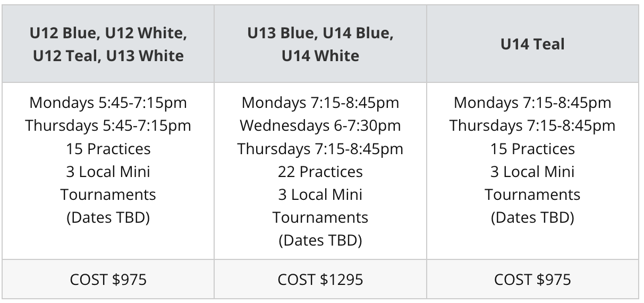Viewport: 644px width, 303px height.
Task: Select 3 Local Mini in the U13 Blue column
Action: 320,195
